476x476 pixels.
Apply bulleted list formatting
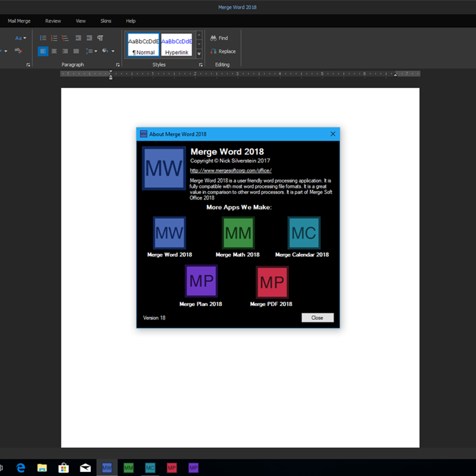click(43, 38)
